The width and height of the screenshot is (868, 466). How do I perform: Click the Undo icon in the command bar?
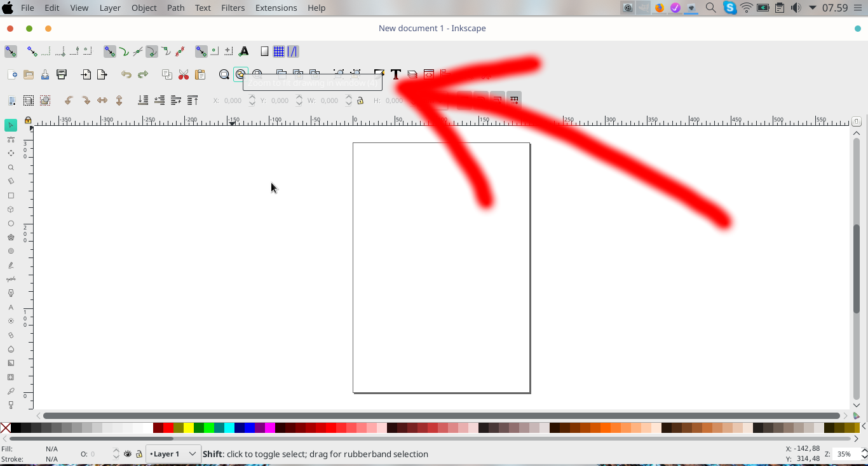pyautogui.click(x=125, y=74)
